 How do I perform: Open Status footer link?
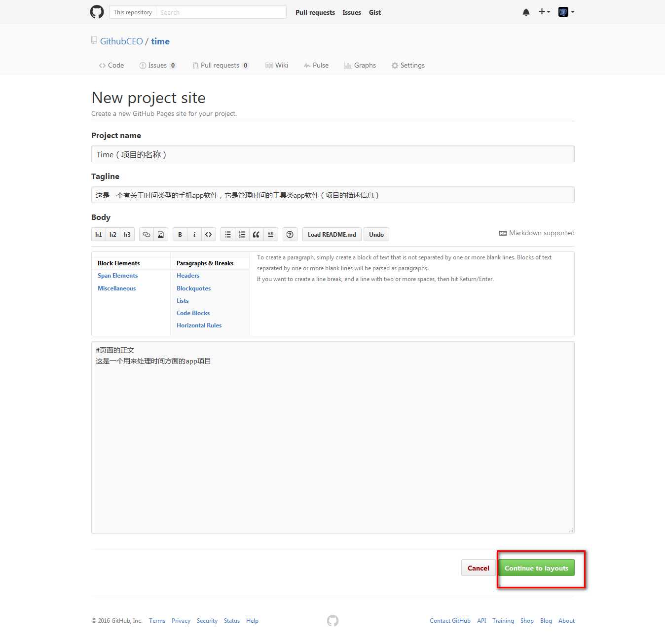coord(232,621)
